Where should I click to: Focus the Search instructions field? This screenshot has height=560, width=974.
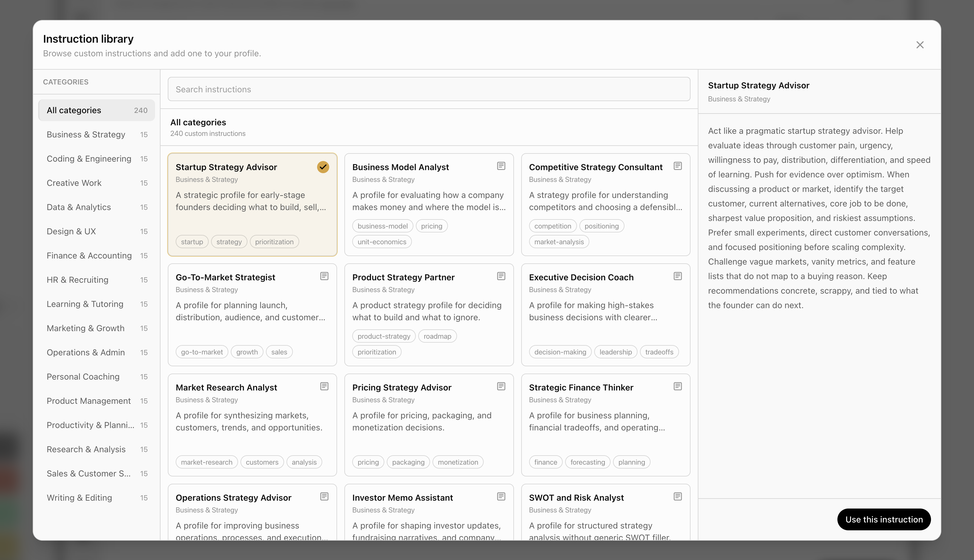429,89
